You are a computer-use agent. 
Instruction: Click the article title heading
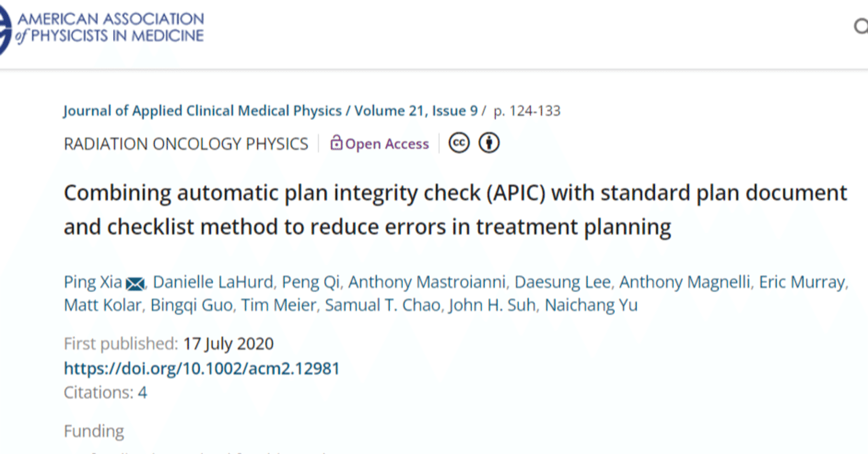454,209
